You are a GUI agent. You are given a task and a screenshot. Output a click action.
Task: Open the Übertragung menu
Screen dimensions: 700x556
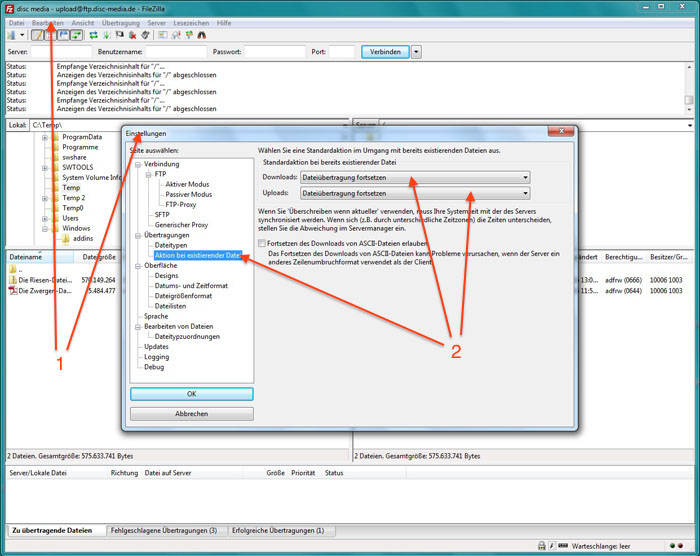coord(121,23)
